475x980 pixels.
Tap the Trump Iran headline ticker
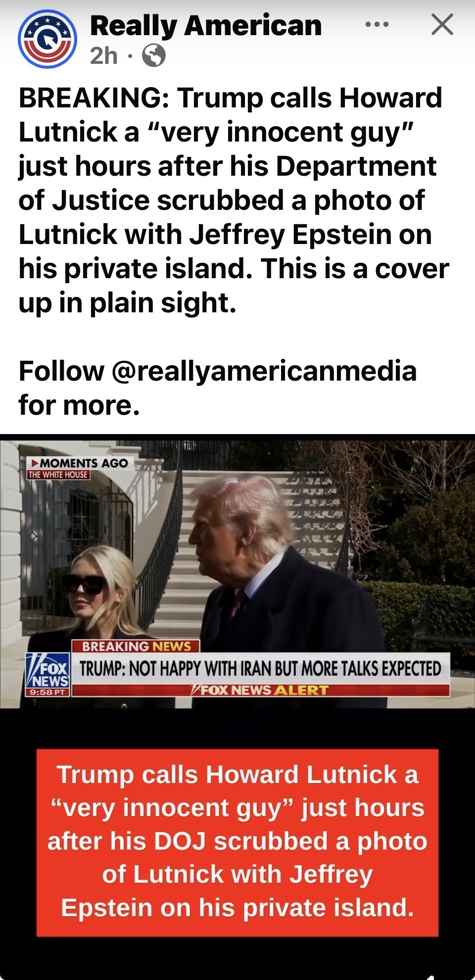(x=261, y=669)
